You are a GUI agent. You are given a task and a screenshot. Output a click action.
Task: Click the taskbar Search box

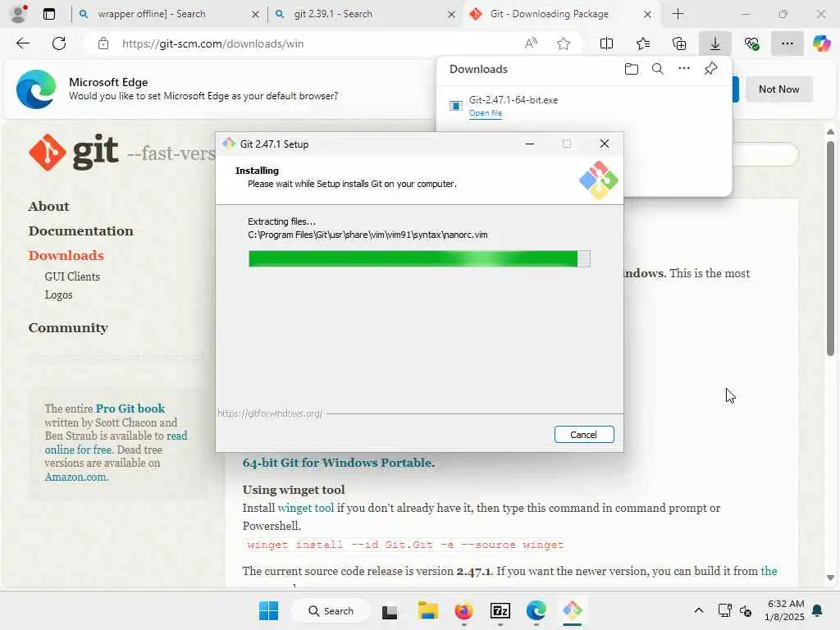point(331,610)
